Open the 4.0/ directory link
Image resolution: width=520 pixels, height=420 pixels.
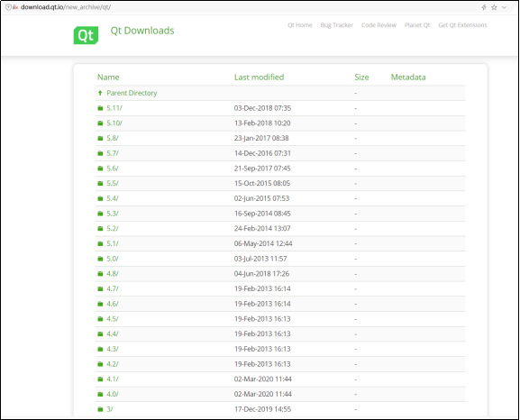pos(113,394)
